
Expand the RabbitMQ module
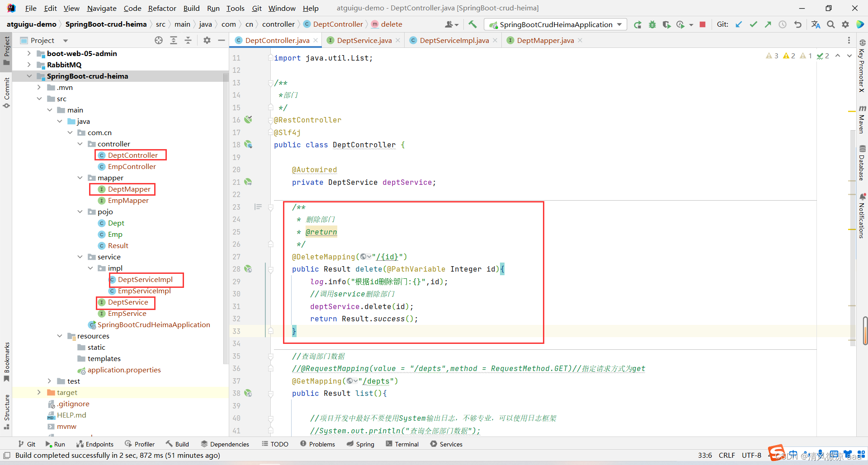29,65
